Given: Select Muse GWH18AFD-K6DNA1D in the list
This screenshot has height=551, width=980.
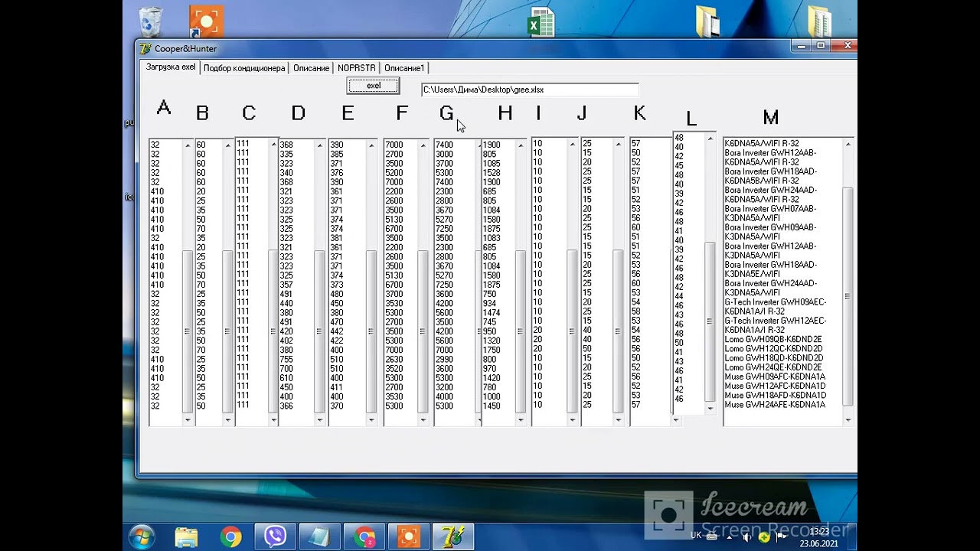Looking at the screenshot, I should pyautogui.click(x=775, y=396).
